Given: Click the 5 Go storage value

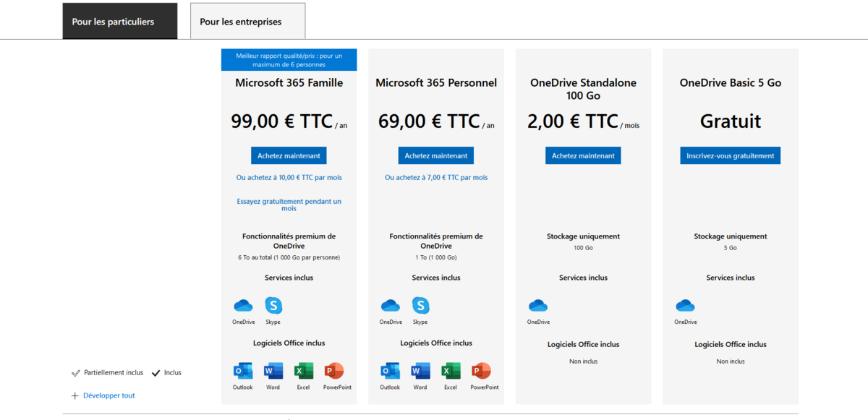Looking at the screenshot, I should pyautogui.click(x=731, y=248).
